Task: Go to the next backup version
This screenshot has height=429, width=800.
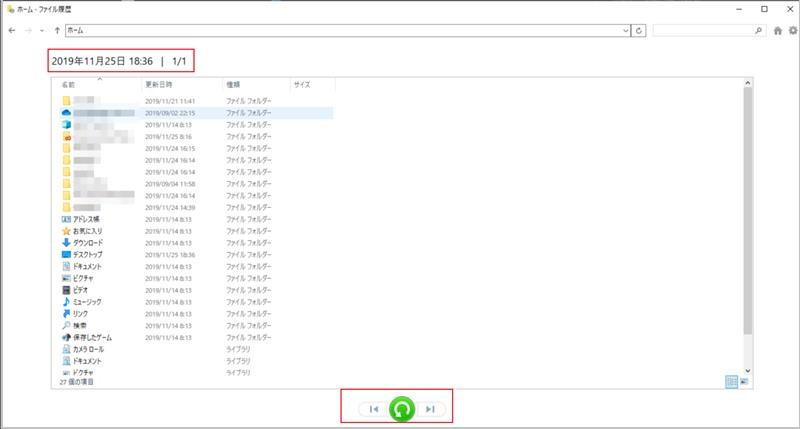Action: tap(431, 409)
